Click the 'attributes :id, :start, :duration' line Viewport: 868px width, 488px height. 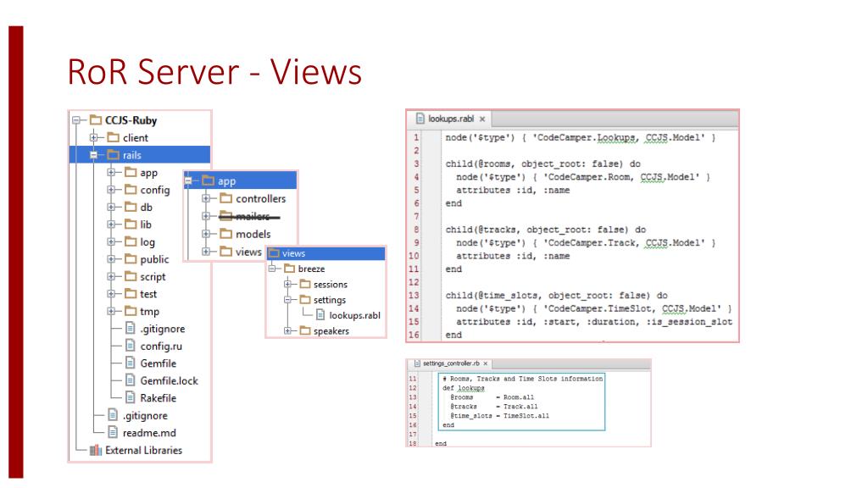[594, 321]
